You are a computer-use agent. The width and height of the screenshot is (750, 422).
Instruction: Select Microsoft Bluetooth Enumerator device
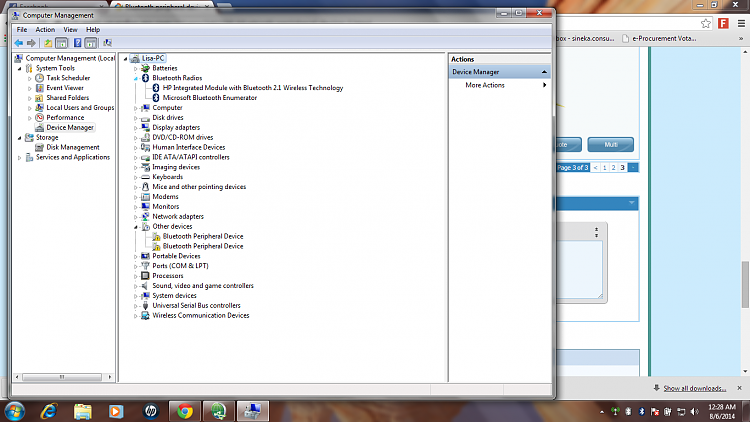(210, 98)
